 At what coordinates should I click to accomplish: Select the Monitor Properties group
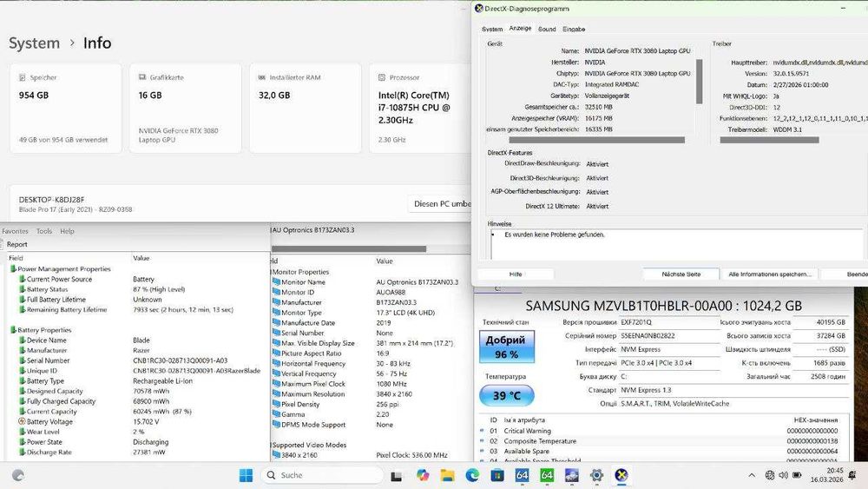tap(300, 272)
